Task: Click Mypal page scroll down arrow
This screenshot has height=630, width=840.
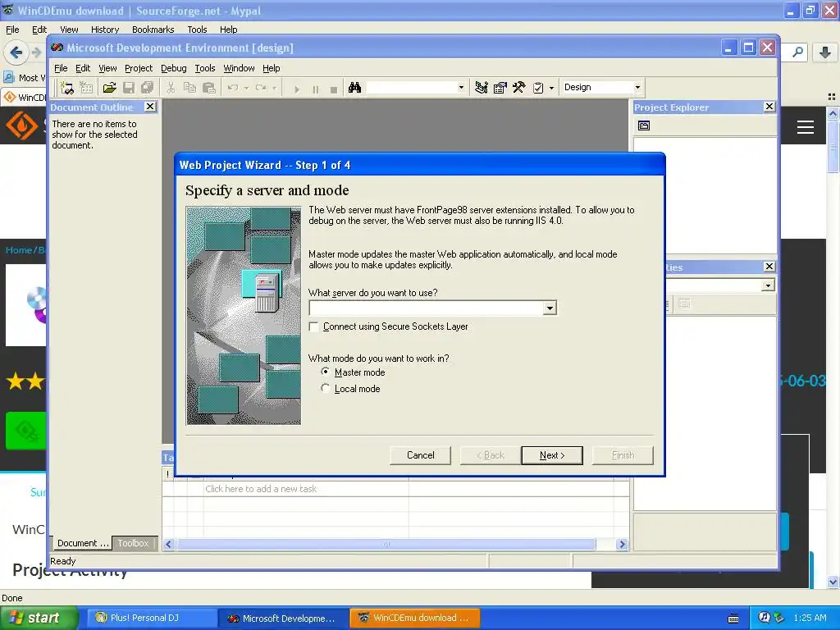Action: 833,582
